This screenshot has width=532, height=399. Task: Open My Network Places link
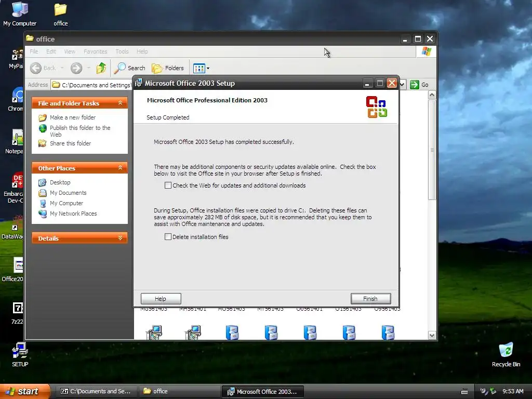(73, 214)
